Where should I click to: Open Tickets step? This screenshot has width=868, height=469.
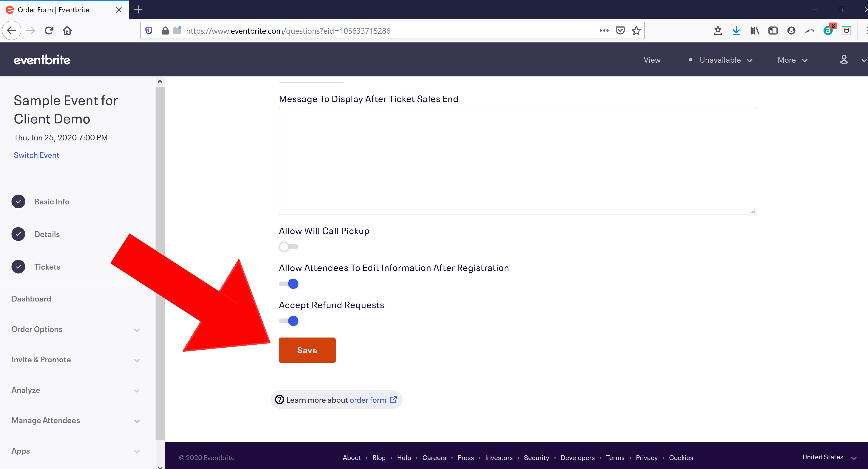[47, 267]
